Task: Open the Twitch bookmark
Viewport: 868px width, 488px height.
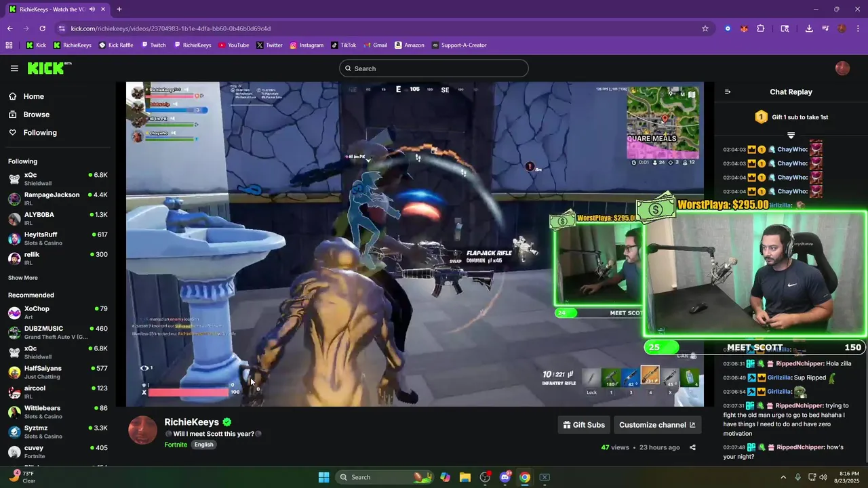Action: (x=153, y=45)
